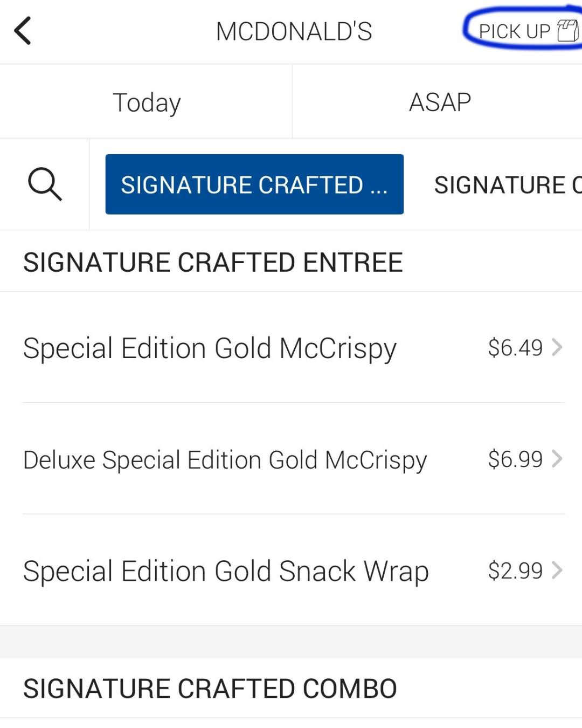
Task: Tap the MCDONALD'S restaurant title
Action: (x=294, y=31)
